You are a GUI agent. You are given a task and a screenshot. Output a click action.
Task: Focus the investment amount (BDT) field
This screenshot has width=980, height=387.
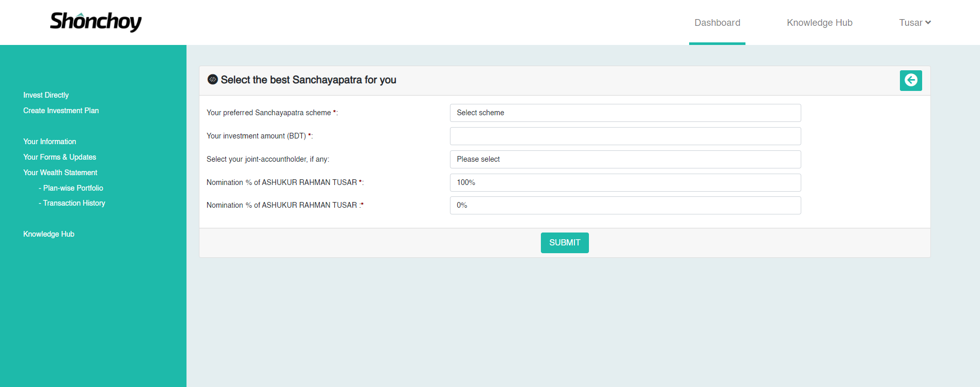pos(625,136)
